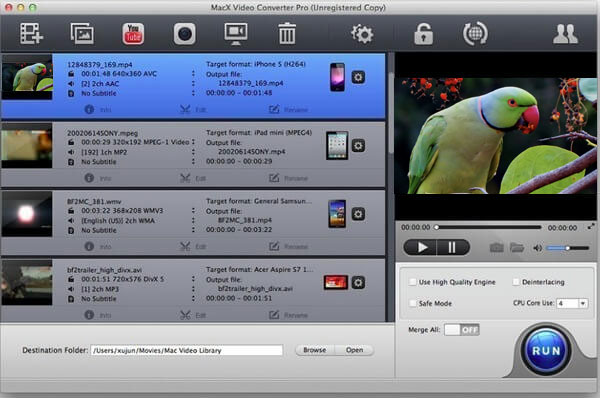Screen dimensions: 600x398
Task: Pause the preview video
Action: point(453,248)
